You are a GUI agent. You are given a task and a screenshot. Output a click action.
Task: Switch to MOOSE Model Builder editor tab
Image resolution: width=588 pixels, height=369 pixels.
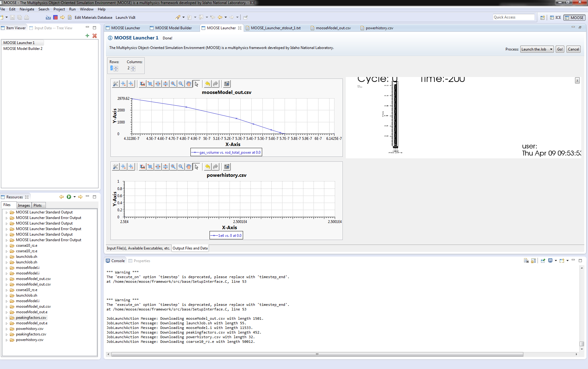pyautogui.click(x=173, y=28)
